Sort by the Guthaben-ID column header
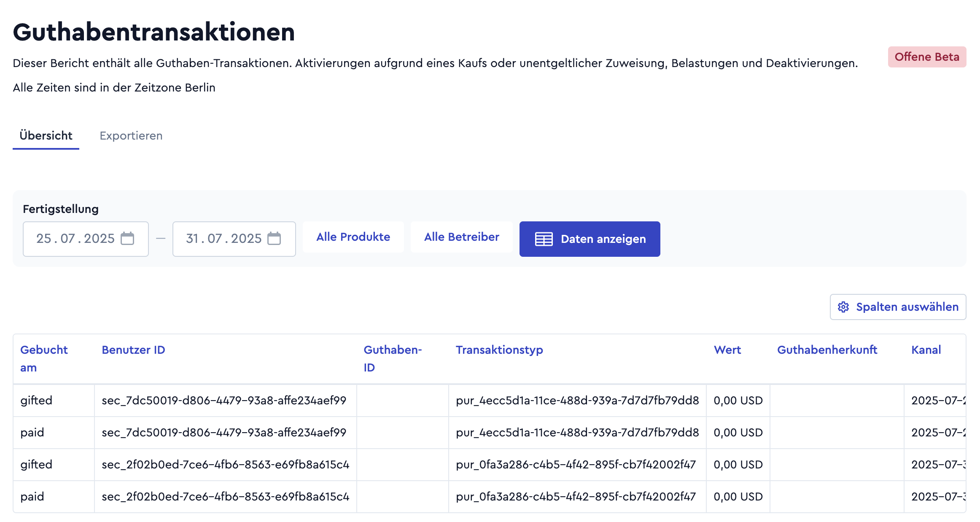 click(x=393, y=358)
